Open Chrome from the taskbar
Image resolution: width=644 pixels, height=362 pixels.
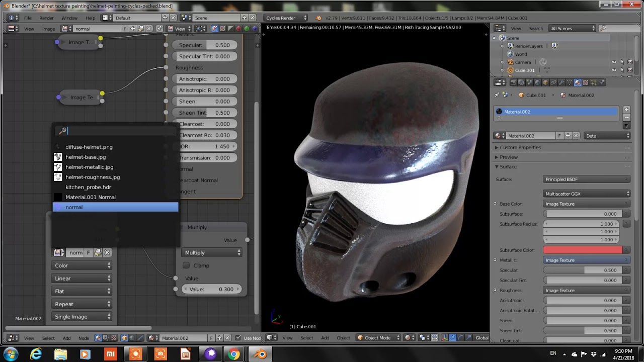point(233,354)
